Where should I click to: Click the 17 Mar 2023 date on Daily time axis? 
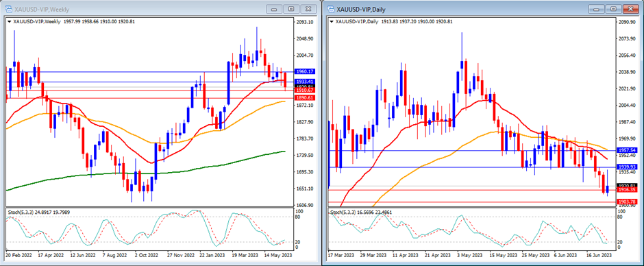coord(342,255)
